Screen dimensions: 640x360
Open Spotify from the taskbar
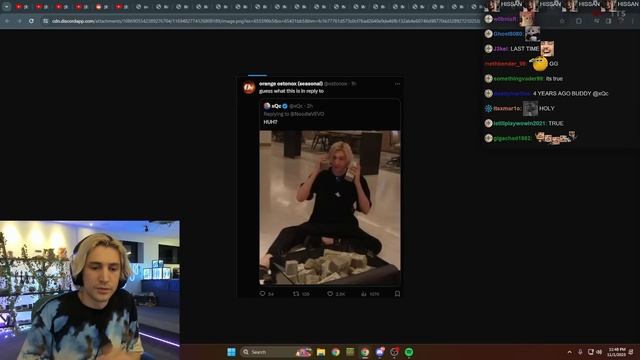click(409, 352)
